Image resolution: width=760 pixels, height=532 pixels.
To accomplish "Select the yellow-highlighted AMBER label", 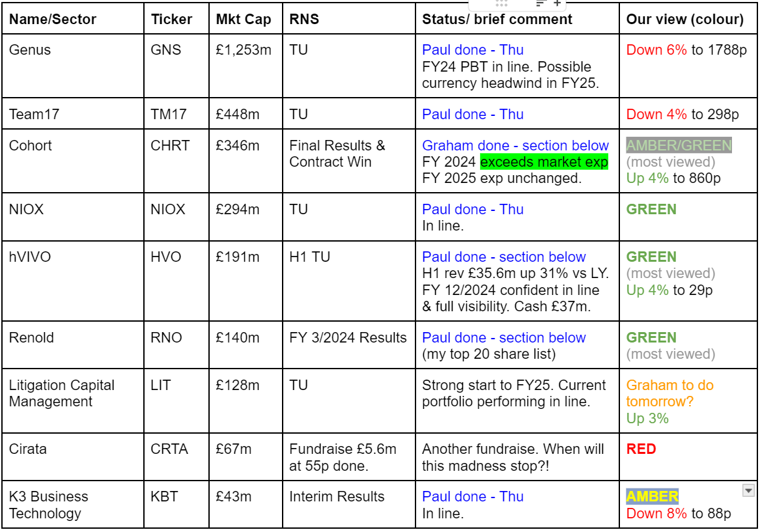I will click(x=652, y=496).
